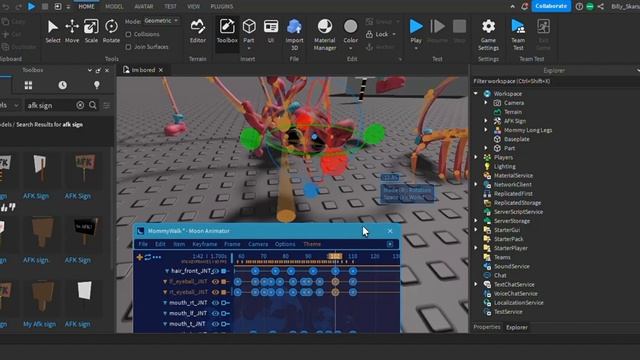
Task: Activate the Move tool
Action: [72, 31]
